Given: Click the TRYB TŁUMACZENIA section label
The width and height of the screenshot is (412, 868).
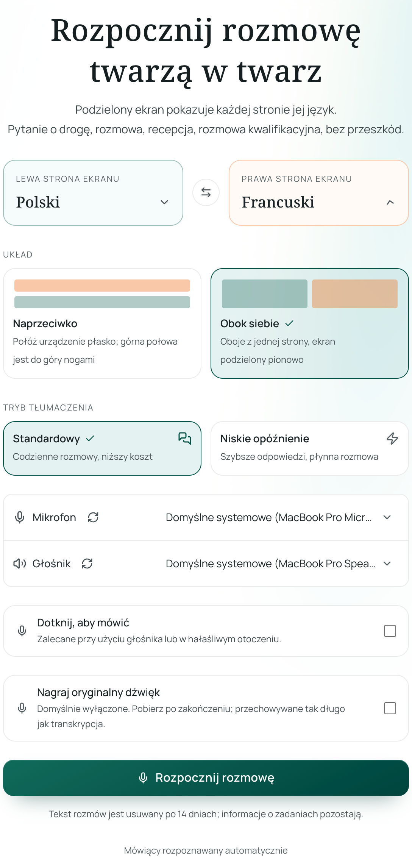Looking at the screenshot, I should (x=48, y=407).
